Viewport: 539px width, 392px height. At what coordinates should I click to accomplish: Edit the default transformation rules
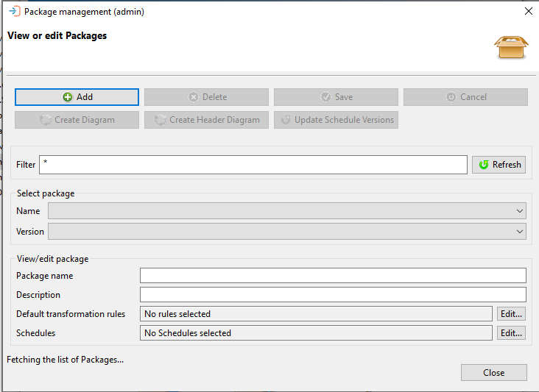(511, 314)
